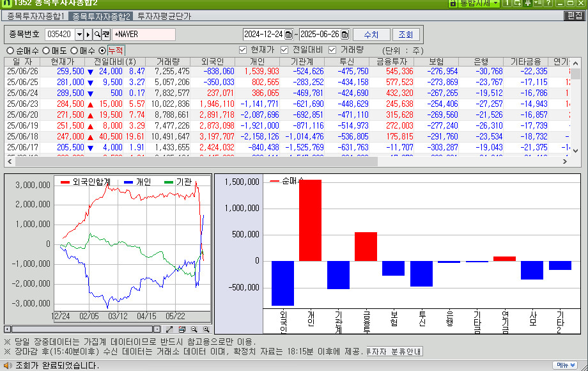Click the 일자 column header

click(22, 61)
